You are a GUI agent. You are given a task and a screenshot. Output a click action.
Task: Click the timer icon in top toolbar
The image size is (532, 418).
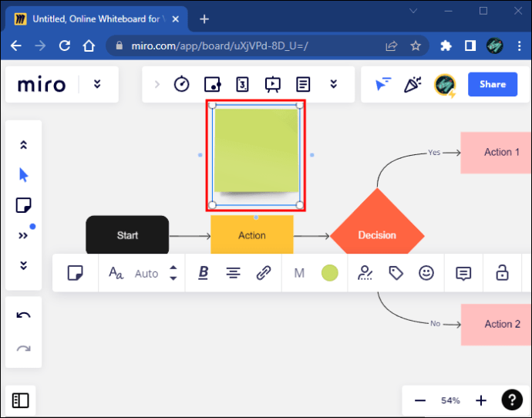tap(182, 84)
